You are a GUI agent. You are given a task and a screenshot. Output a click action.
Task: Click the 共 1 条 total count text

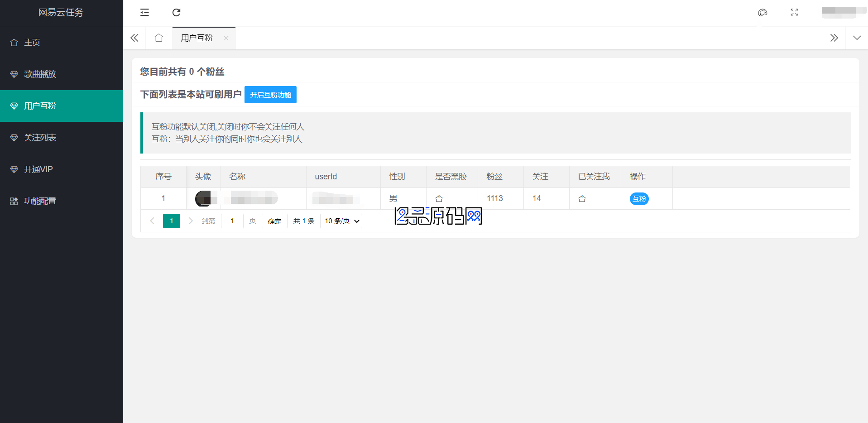pos(304,221)
